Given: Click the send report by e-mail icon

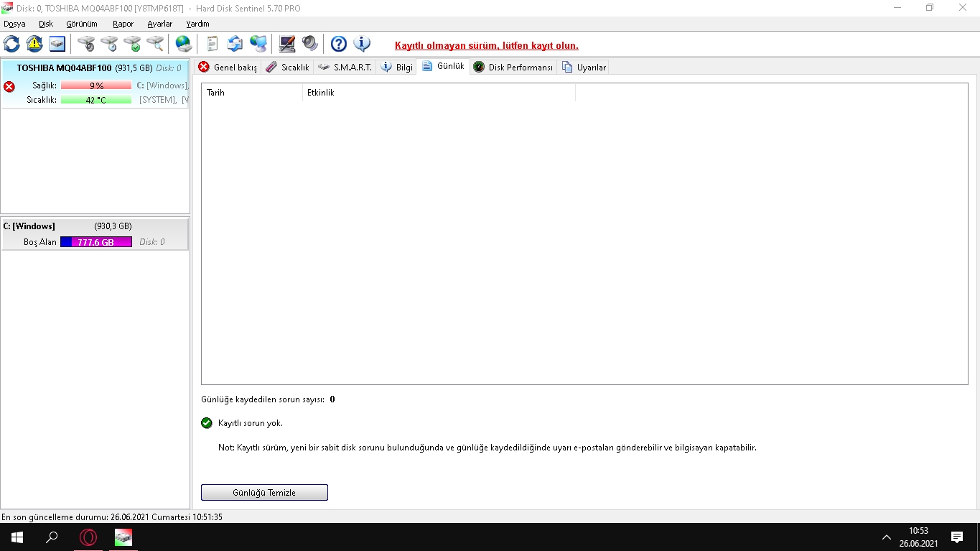Looking at the screenshot, I should [x=235, y=44].
